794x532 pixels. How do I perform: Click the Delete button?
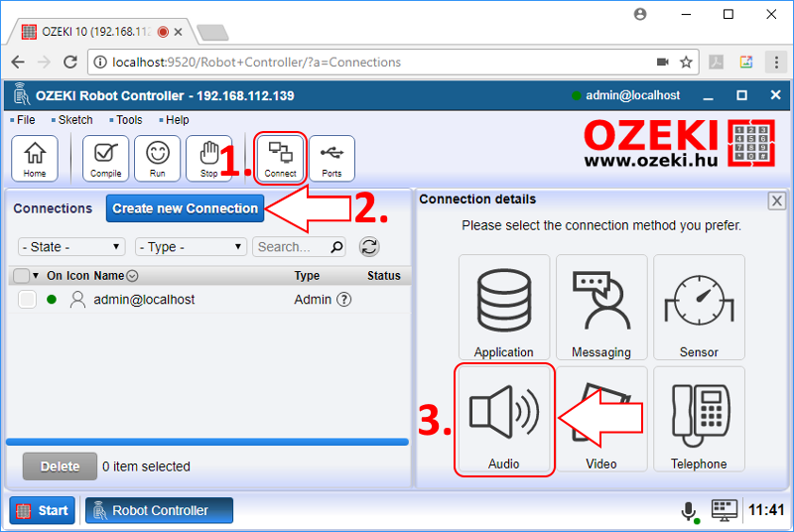point(60,466)
